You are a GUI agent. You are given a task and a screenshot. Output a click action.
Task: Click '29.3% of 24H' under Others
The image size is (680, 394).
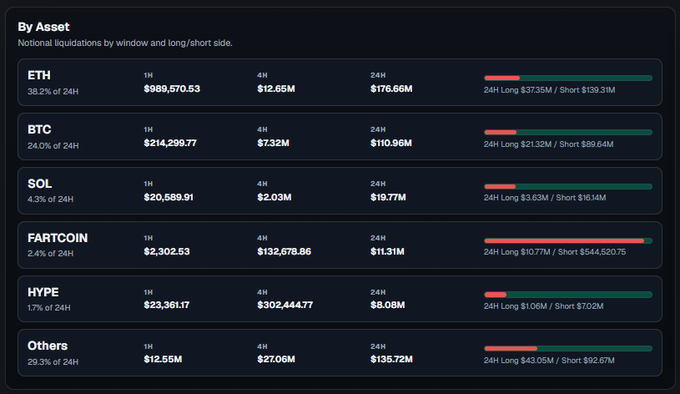coord(53,362)
